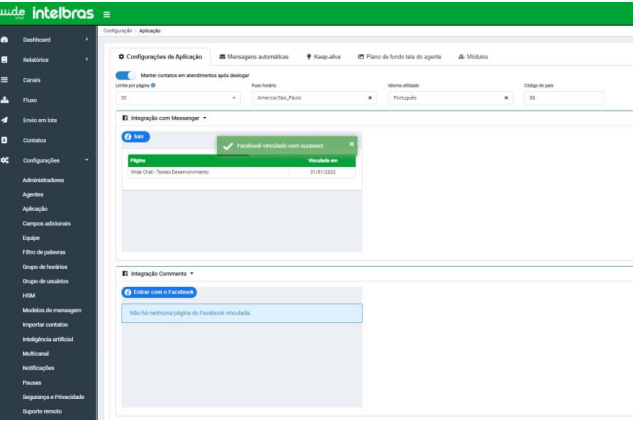
Task: Click the Envio em lote paper-plane icon
Action: [x=4, y=120]
